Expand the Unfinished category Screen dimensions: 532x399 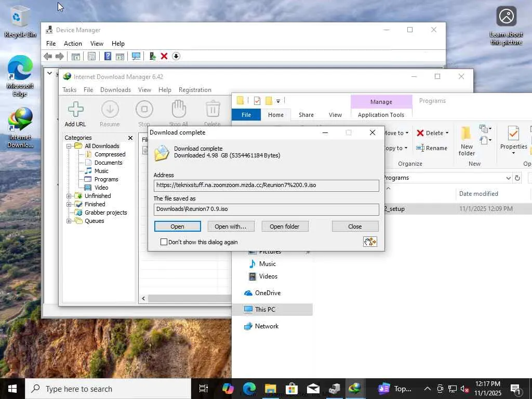click(x=69, y=196)
